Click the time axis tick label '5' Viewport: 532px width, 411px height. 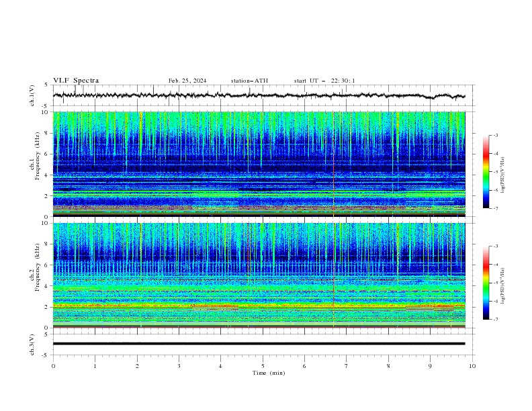263,366
